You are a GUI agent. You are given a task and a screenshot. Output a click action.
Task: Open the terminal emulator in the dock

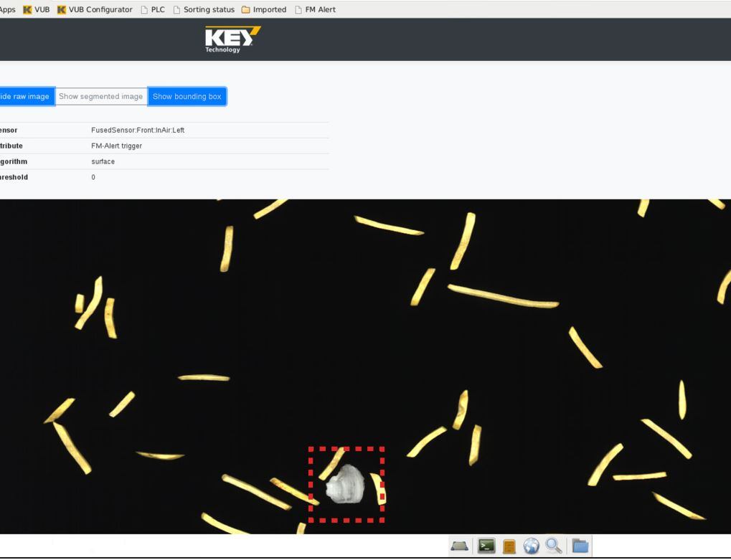coord(486,546)
